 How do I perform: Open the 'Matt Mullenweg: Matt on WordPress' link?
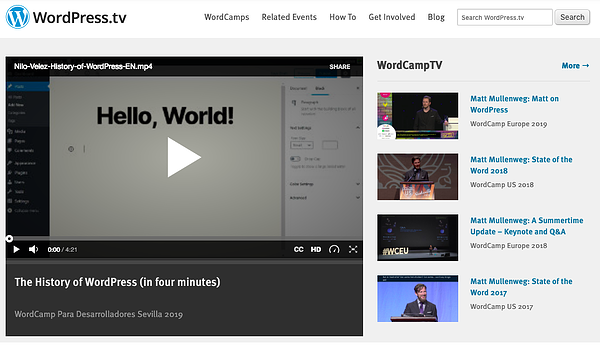tap(514, 104)
